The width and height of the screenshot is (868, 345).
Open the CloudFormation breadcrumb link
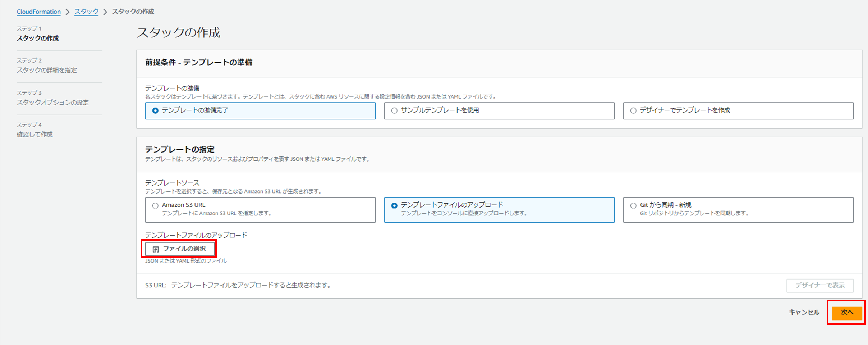pyautogui.click(x=38, y=12)
